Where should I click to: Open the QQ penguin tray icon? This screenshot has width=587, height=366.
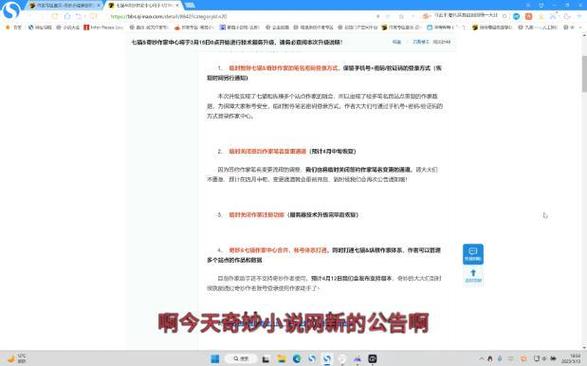(490, 359)
